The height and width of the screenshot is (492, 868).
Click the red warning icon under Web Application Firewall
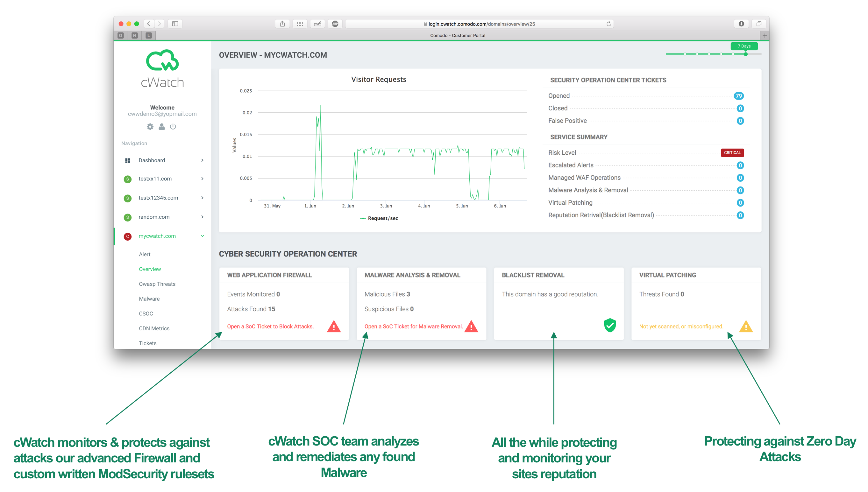(x=334, y=327)
